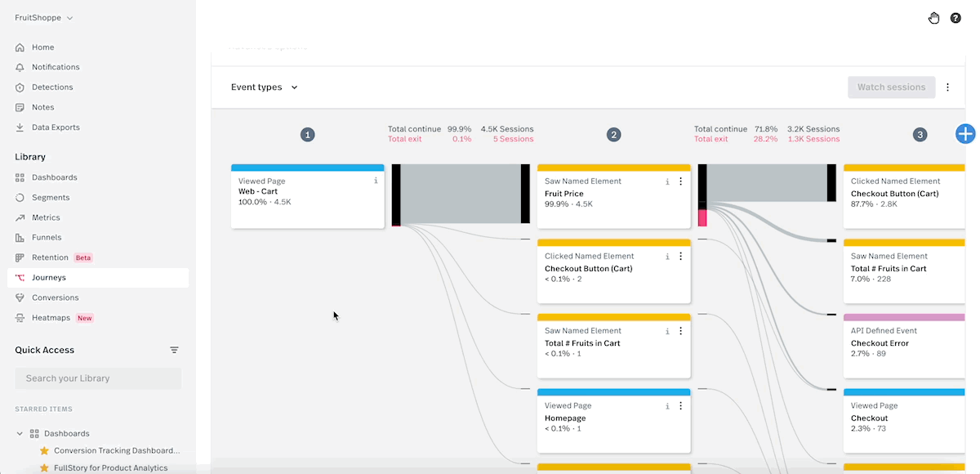Open the Event types dropdown
Screen dimensions: 980x474
265,87
